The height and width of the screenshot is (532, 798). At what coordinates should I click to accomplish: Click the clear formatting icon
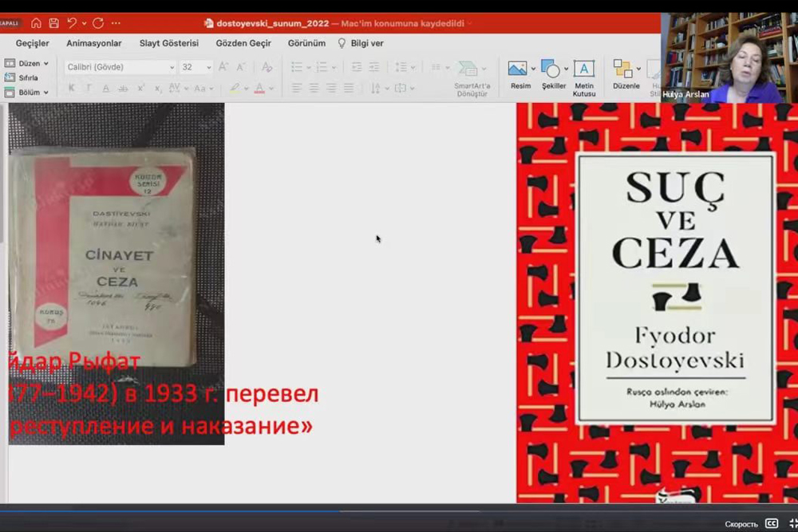pos(268,67)
